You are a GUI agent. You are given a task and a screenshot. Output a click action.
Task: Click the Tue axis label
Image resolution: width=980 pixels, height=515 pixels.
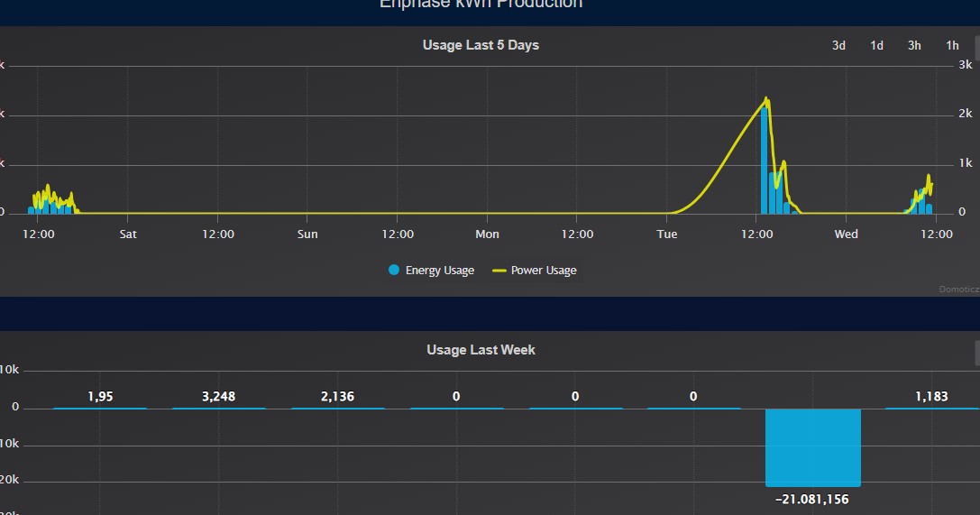[667, 234]
